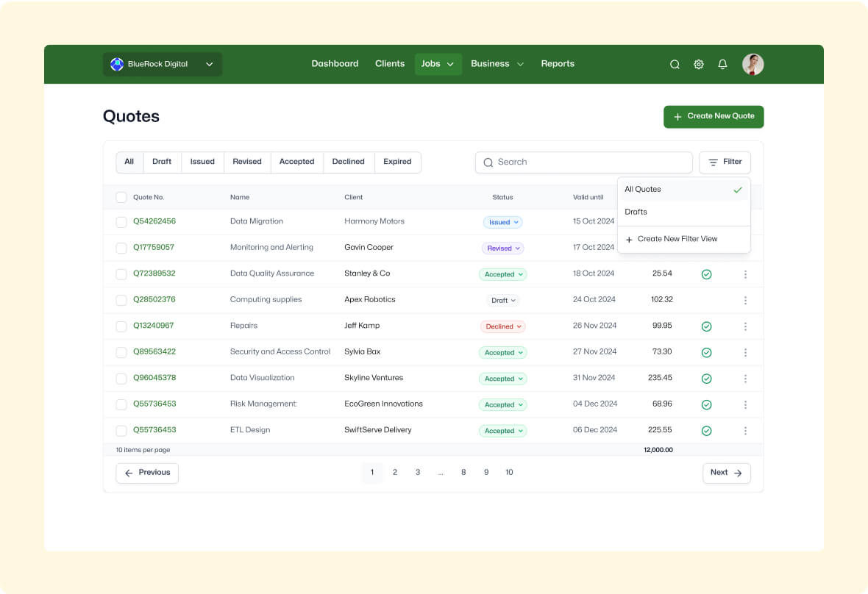
Task: Expand the Business menu in the navbar
Action: (497, 64)
